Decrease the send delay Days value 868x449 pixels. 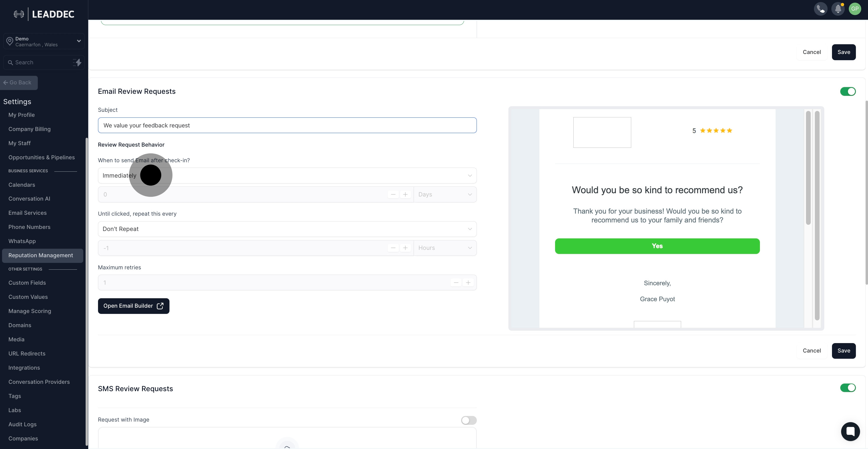[x=393, y=194]
